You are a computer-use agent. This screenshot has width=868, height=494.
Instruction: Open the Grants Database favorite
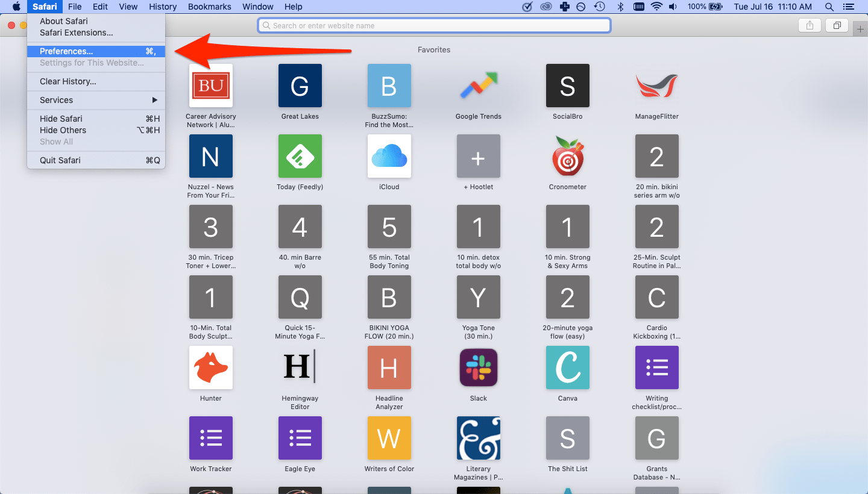pyautogui.click(x=657, y=438)
